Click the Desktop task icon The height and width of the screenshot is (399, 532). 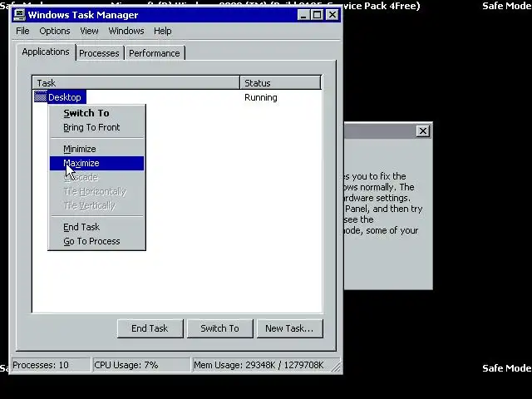coord(41,97)
